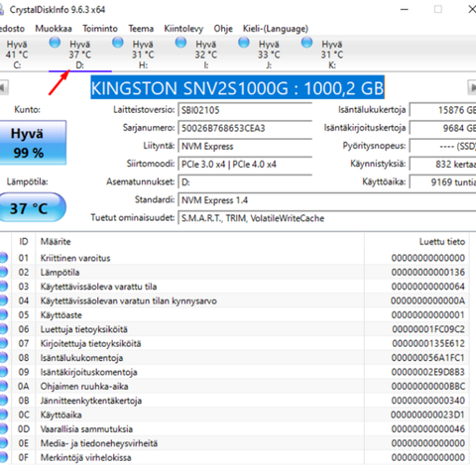Viewport: 476px width, 476px height.
Task: Click the Käynnistyksiä value 832 kertaa
Action: click(442, 164)
